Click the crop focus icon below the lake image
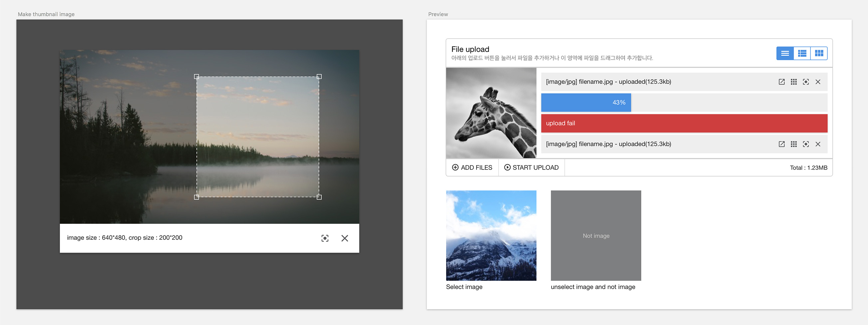The image size is (868, 325). (325, 238)
